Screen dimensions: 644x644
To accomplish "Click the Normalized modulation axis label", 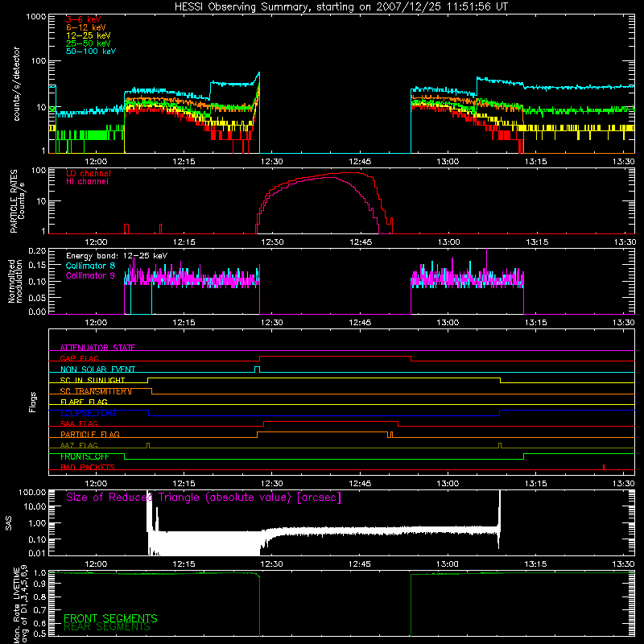I will point(15,281).
